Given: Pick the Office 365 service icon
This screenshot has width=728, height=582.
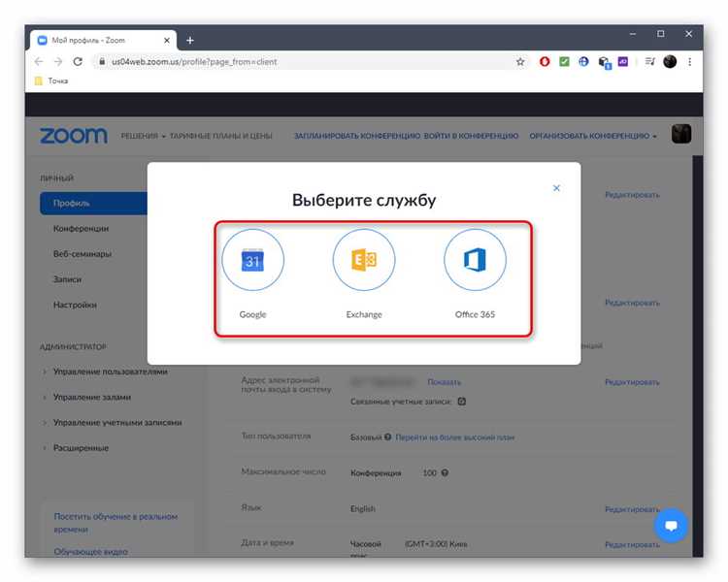Looking at the screenshot, I should (475, 260).
